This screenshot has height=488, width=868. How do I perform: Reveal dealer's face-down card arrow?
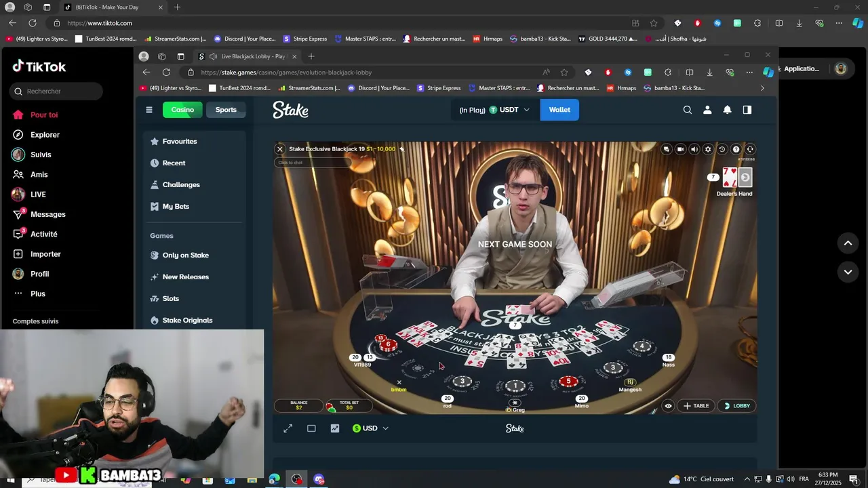point(745,178)
